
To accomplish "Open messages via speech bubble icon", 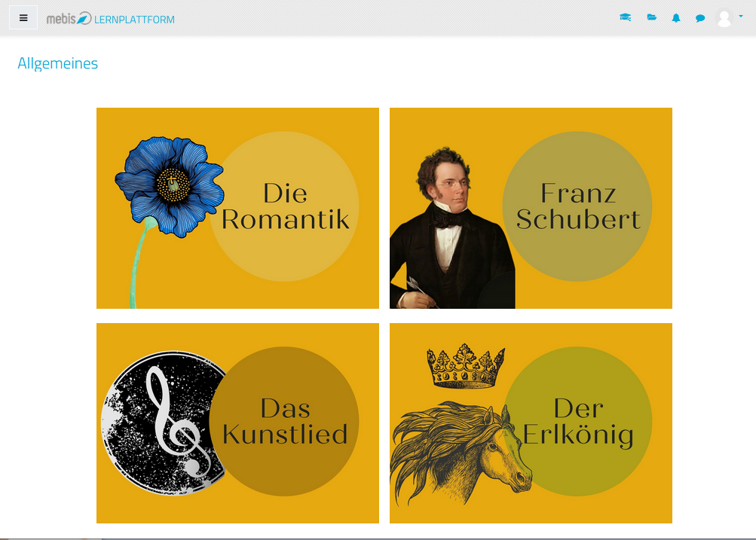I will point(700,18).
